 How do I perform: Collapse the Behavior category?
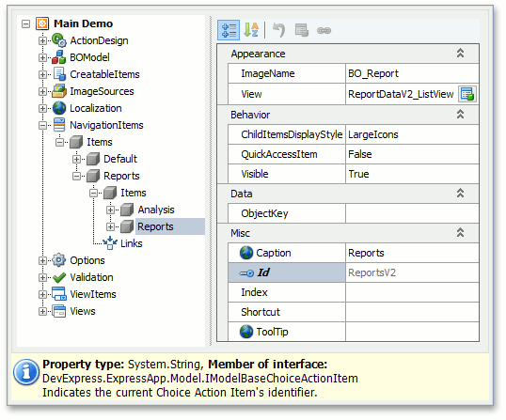point(461,114)
